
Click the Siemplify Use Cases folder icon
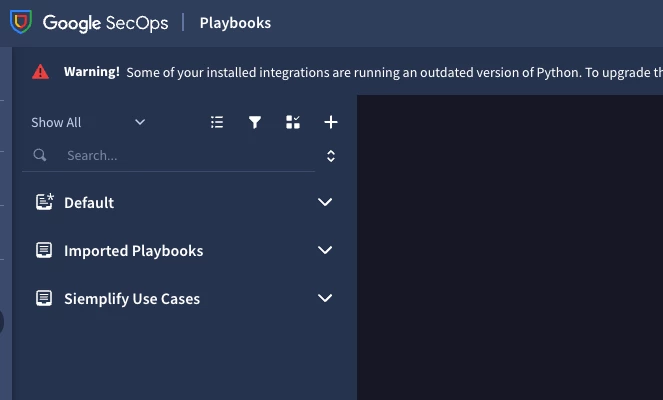pyautogui.click(x=44, y=298)
